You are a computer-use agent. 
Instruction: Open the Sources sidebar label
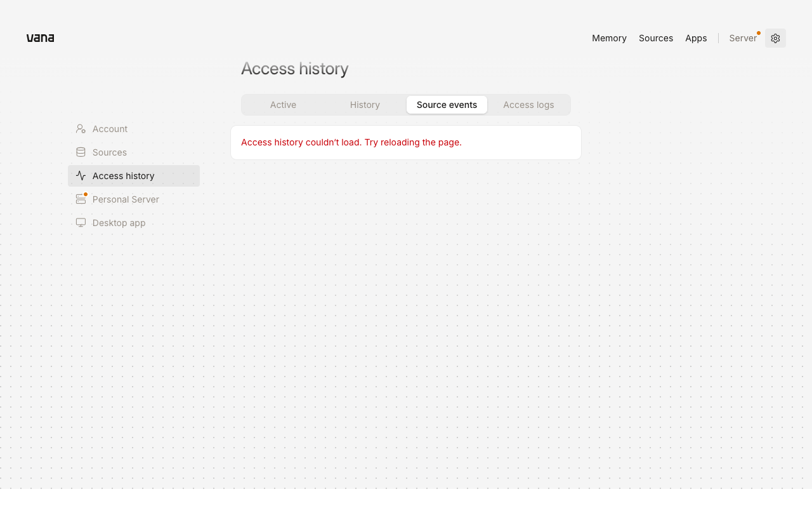pos(110,152)
